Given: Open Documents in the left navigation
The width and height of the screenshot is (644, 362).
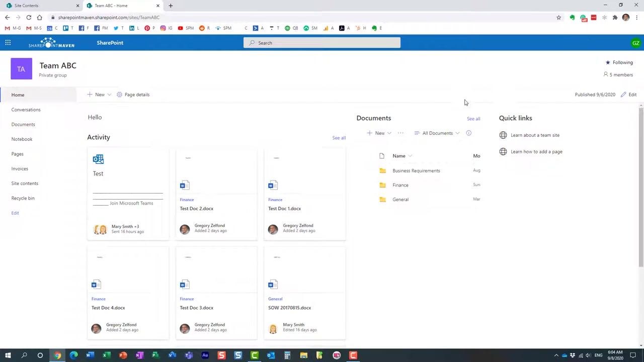Looking at the screenshot, I should click(23, 124).
